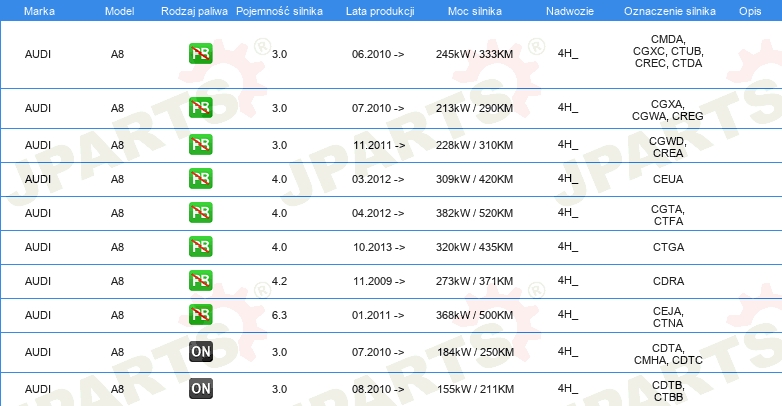The width and height of the screenshot is (782, 406).
Task: Select the engine code CDRA
Action: 668,281
